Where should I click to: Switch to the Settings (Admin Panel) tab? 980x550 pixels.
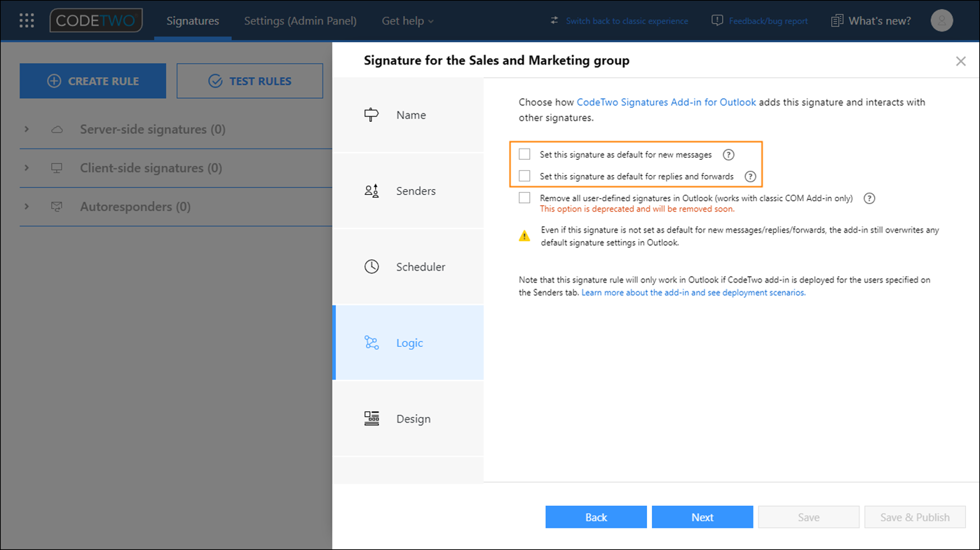(300, 20)
